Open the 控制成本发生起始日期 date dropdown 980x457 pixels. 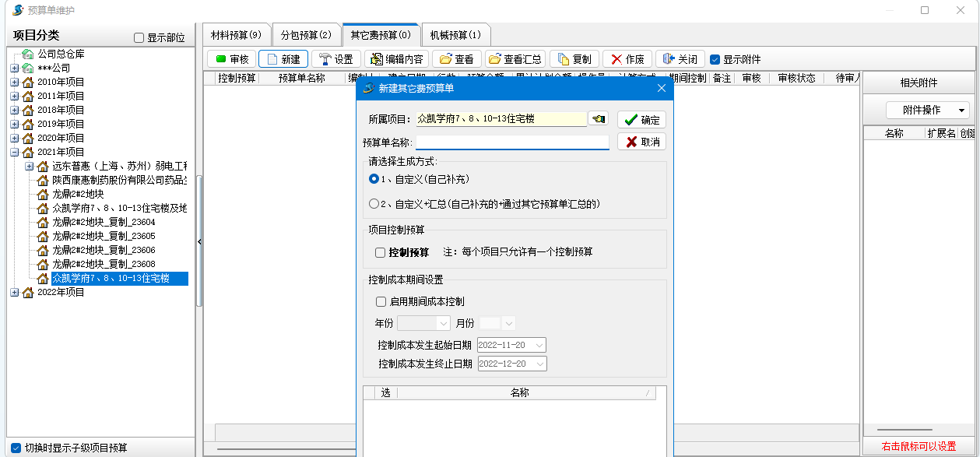pos(540,345)
